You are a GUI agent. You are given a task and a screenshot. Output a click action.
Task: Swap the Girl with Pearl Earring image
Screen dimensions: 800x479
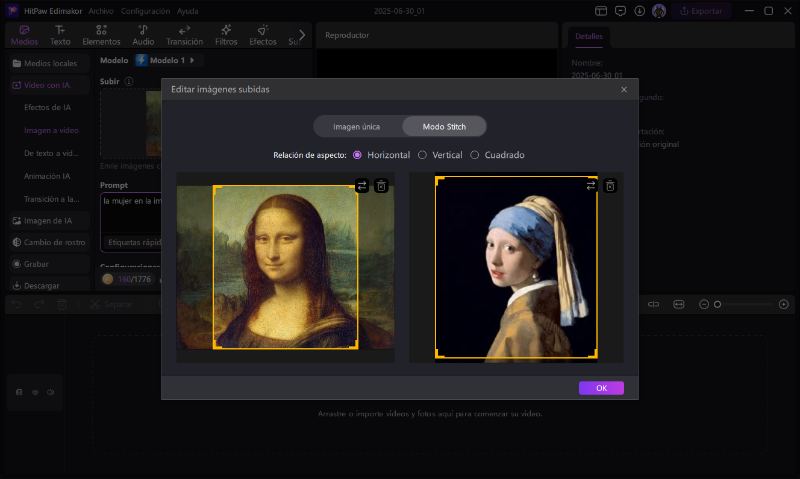click(591, 186)
